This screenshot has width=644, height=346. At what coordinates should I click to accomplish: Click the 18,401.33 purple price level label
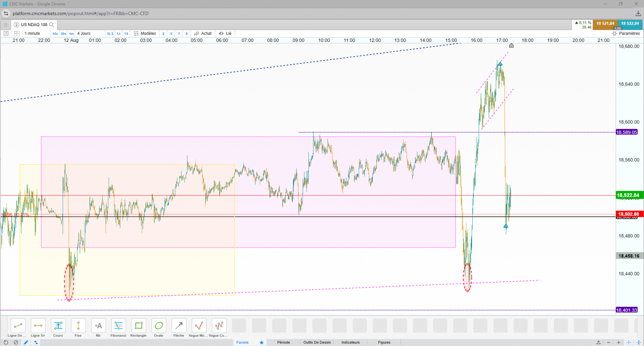pos(626,310)
